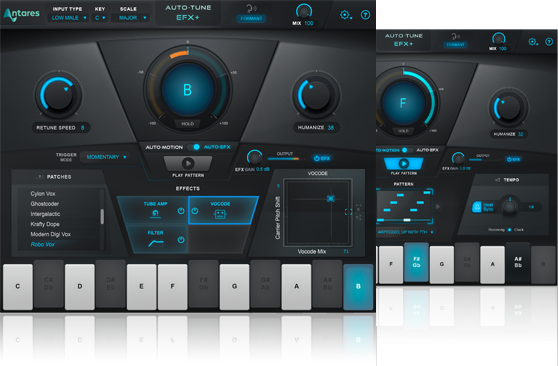Click active Play Pattern button in right window

coord(404,164)
